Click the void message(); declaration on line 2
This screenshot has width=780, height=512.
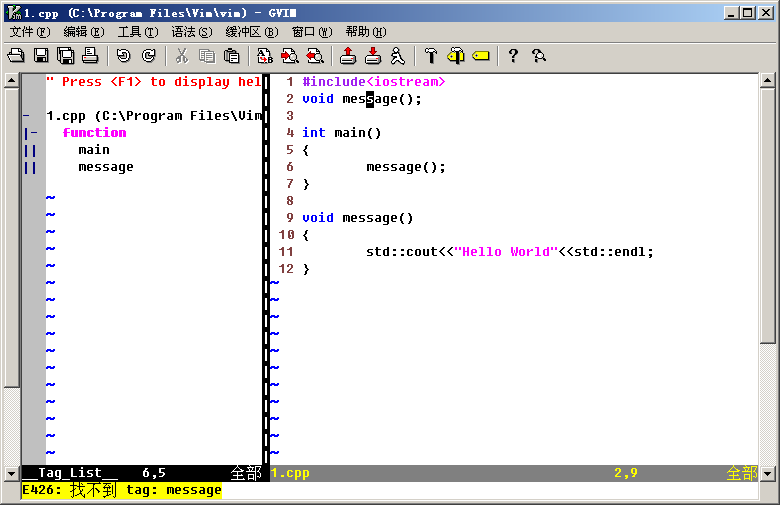(362, 99)
